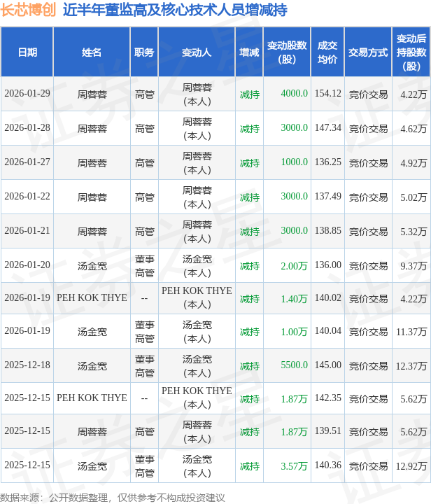The height and width of the screenshot is (504, 431).
Task: Click the share change value 4000.0
Action: tap(294, 94)
